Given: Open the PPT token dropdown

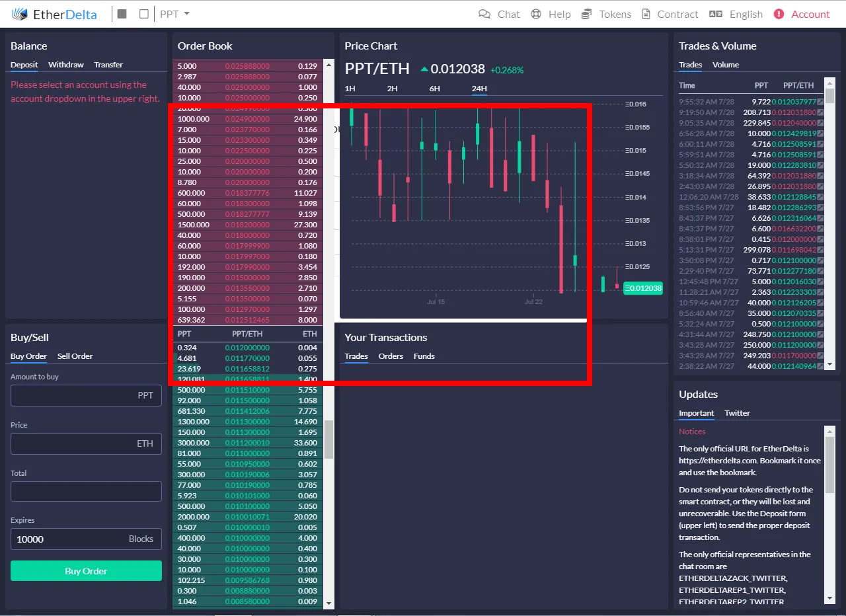Looking at the screenshot, I should (x=175, y=14).
